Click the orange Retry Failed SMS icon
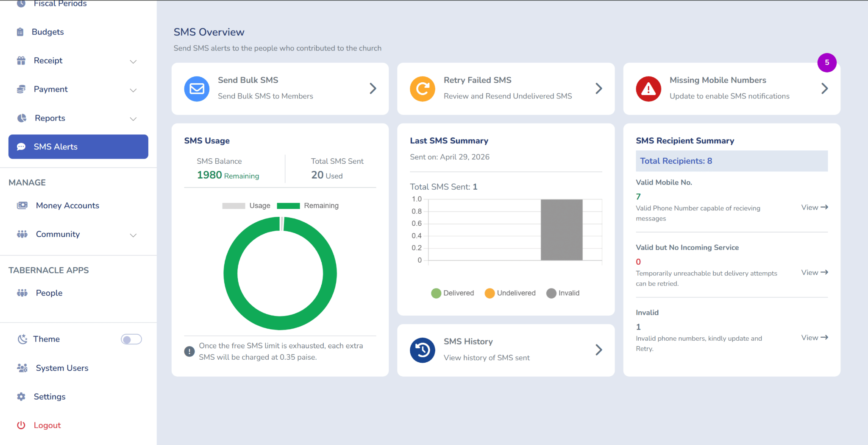 pos(423,89)
